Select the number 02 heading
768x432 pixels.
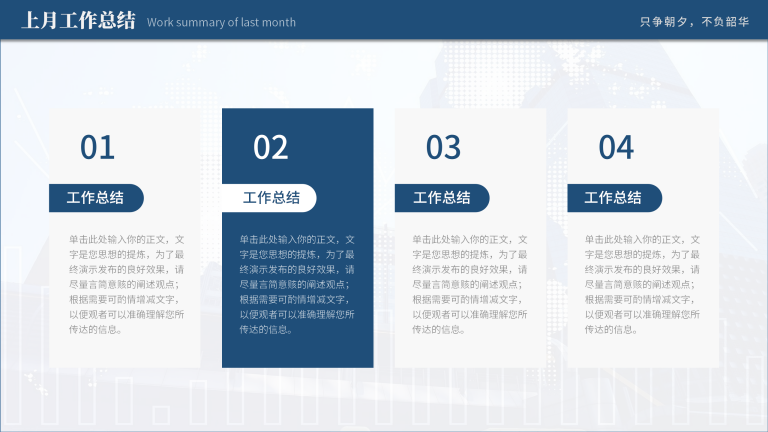pyautogui.click(x=271, y=148)
